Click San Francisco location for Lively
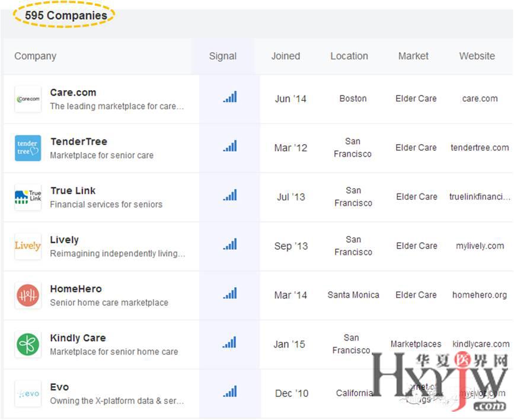Viewport: 514px width, 420px height. (353, 246)
